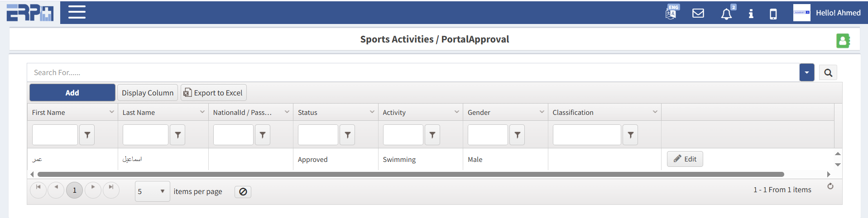Viewport: 868px width, 218px height.
Task: Switch language with the ENG translate icon
Action: (671, 13)
